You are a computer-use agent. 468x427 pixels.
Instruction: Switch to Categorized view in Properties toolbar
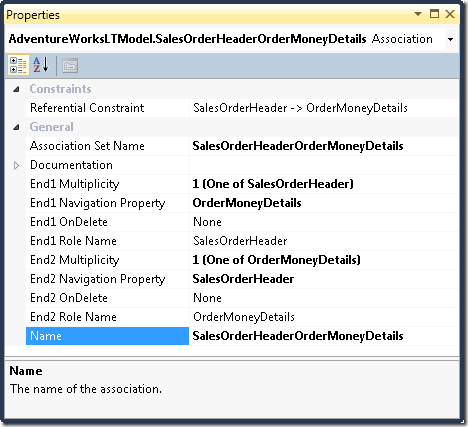18,65
